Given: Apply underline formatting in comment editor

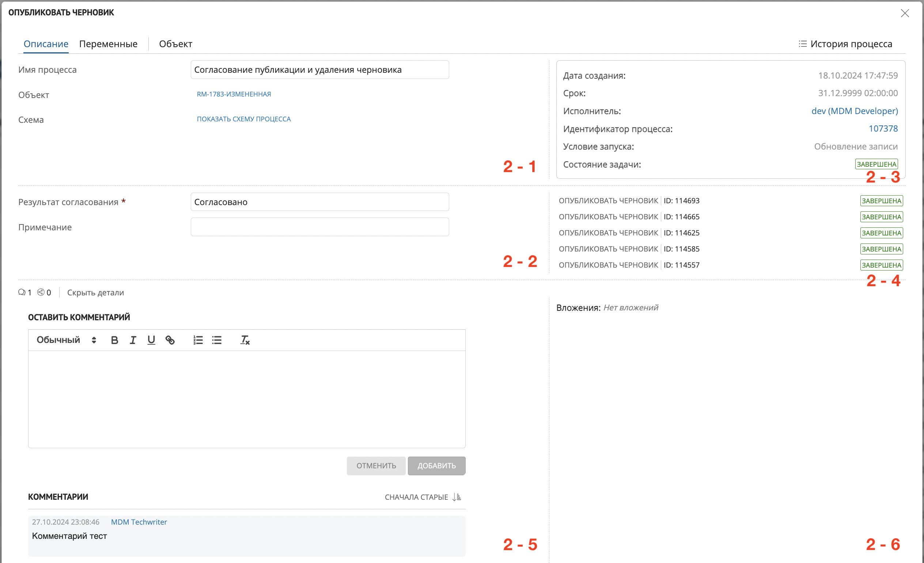Looking at the screenshot, I should [x=151, y=340].
